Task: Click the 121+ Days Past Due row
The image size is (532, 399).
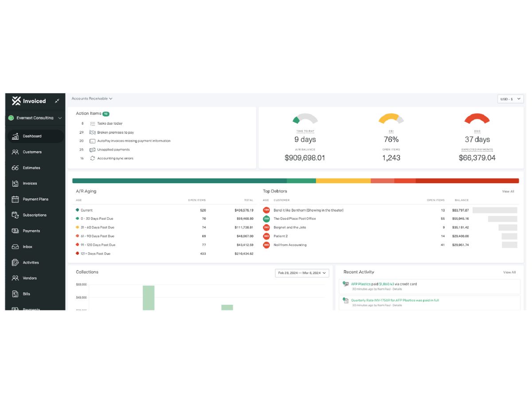Action: click(x=164, y=254)
